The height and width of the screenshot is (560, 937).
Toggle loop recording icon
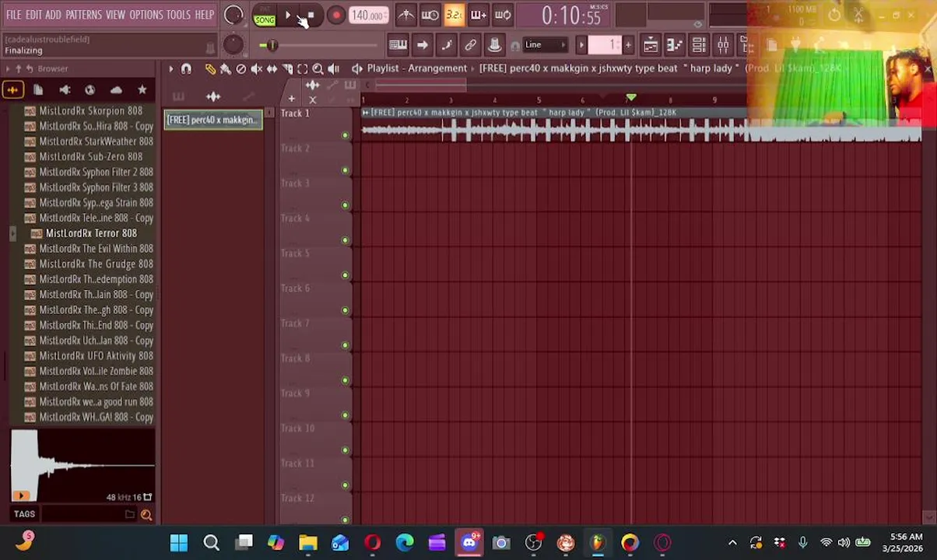tap(502, 15)
